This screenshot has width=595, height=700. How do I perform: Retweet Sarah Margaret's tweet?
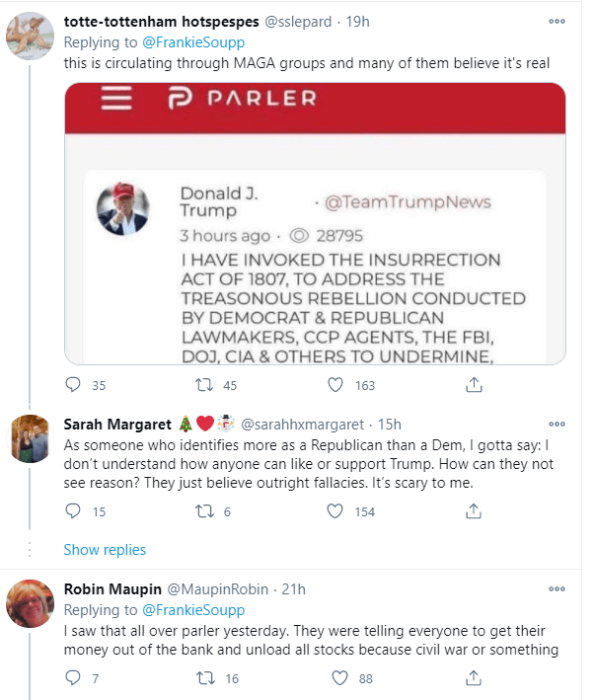click(x=205, y=510)
